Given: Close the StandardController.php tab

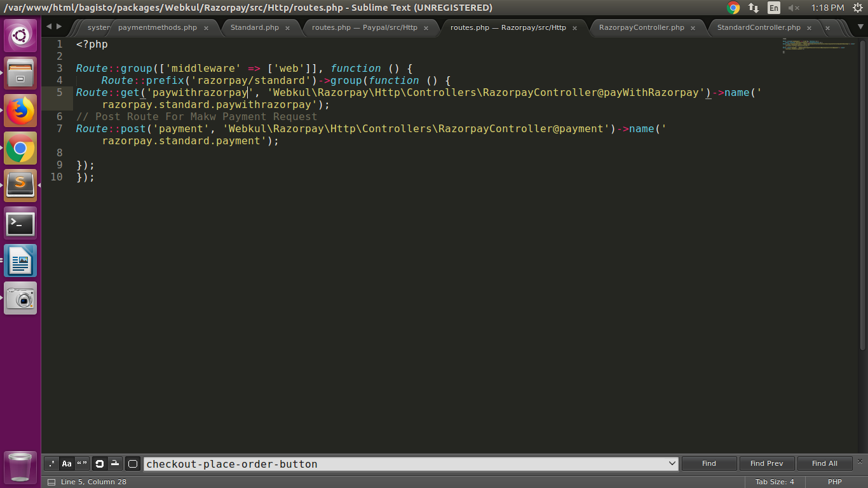Looking at the screenshot, I should coord(809,28).
